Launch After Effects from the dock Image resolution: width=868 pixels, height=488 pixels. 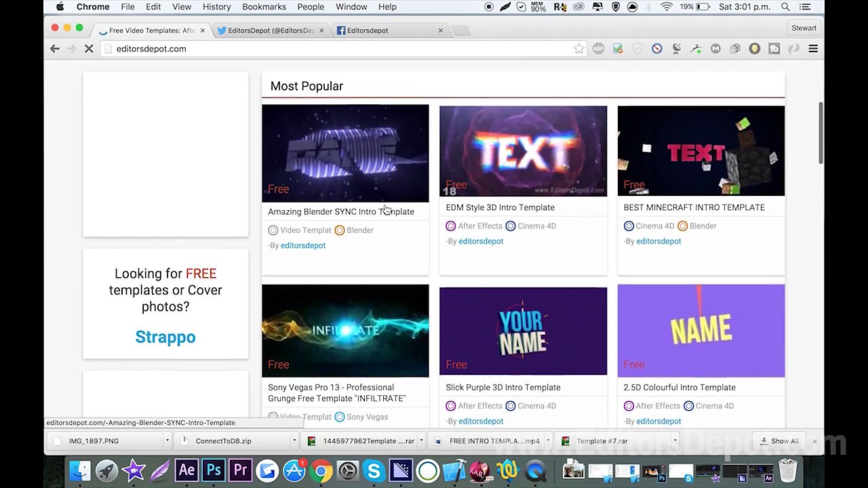coord(186,470)
